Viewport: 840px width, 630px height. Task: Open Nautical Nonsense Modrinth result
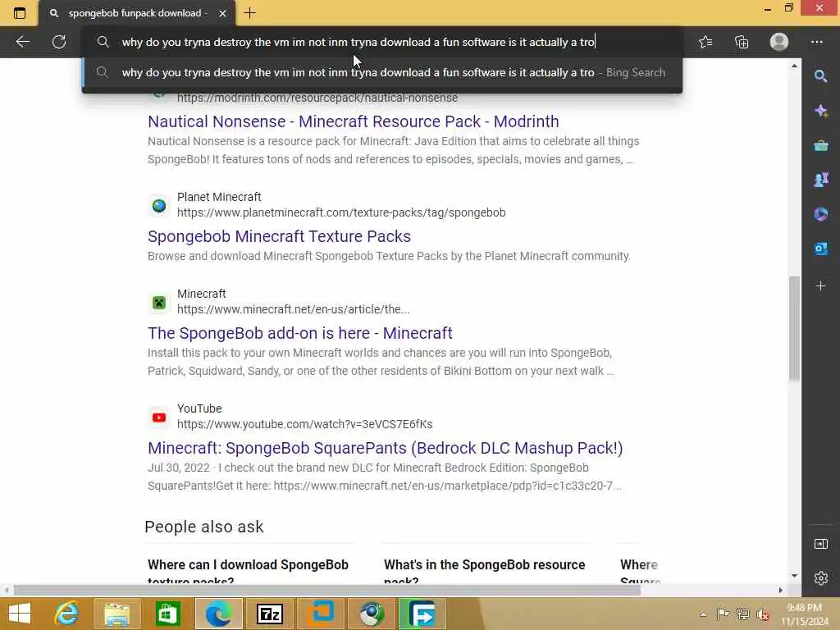coord(353,121)
